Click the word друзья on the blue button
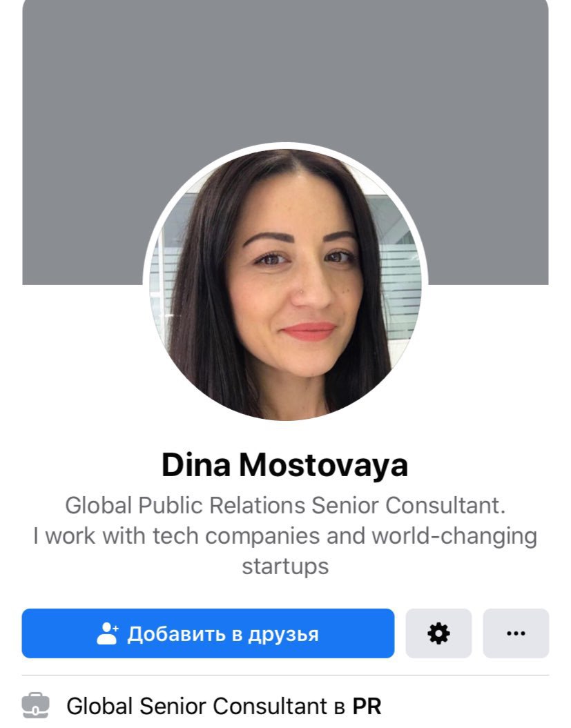571x728 pixels. click(283, 634)
